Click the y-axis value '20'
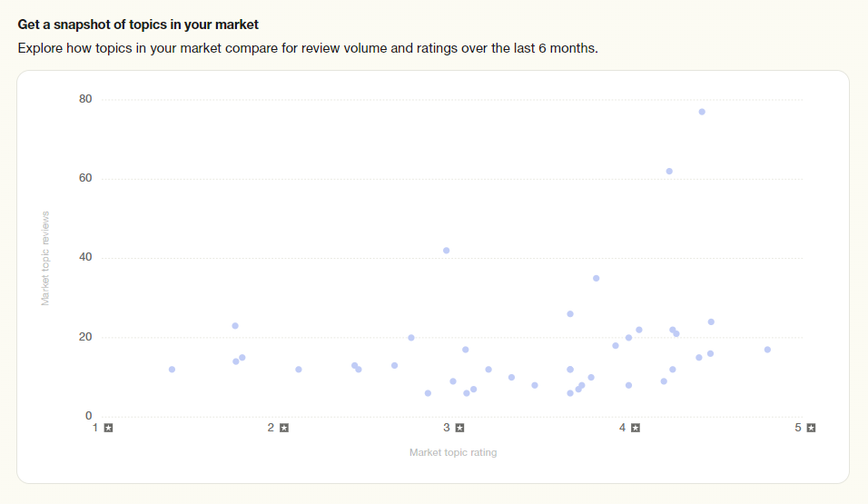This screenshot has height=504, width=868. pyautogui.click(x=85, y=337)
